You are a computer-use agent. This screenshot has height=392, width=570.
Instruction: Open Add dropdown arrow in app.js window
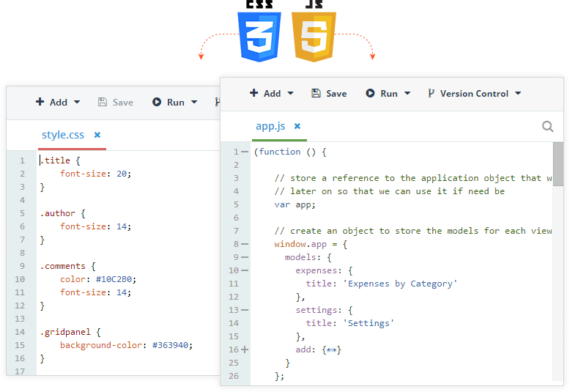[290, 94]
